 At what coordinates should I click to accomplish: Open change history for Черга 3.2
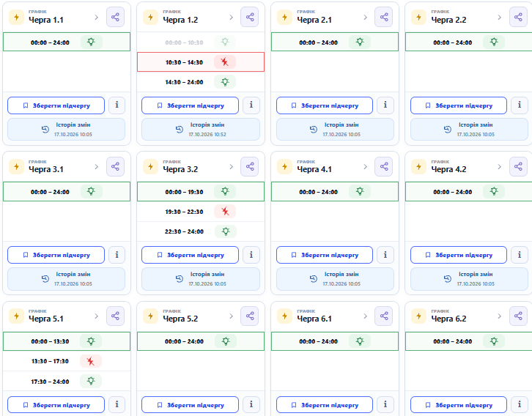pyautogui.click(x=201, y=279)
